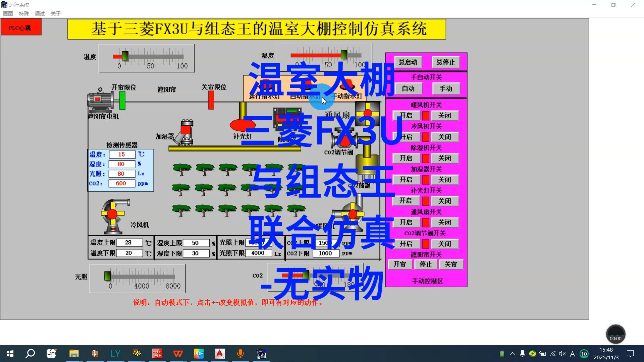The image size is (644, 362).
Task: Click the volume muted tray icon
Action: click(562, 354)
